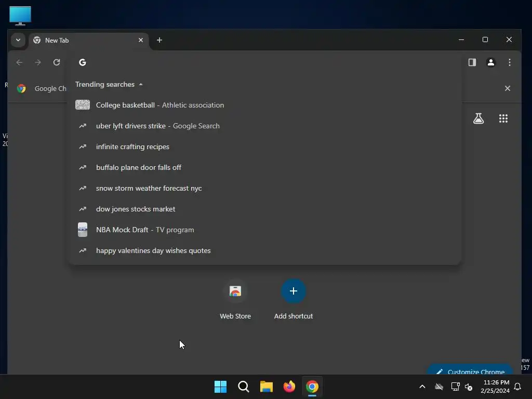This screenshot has width=532, height=399.
Task: Click the reload page icon
Action: pyautogui.click(x=57, y=62)
